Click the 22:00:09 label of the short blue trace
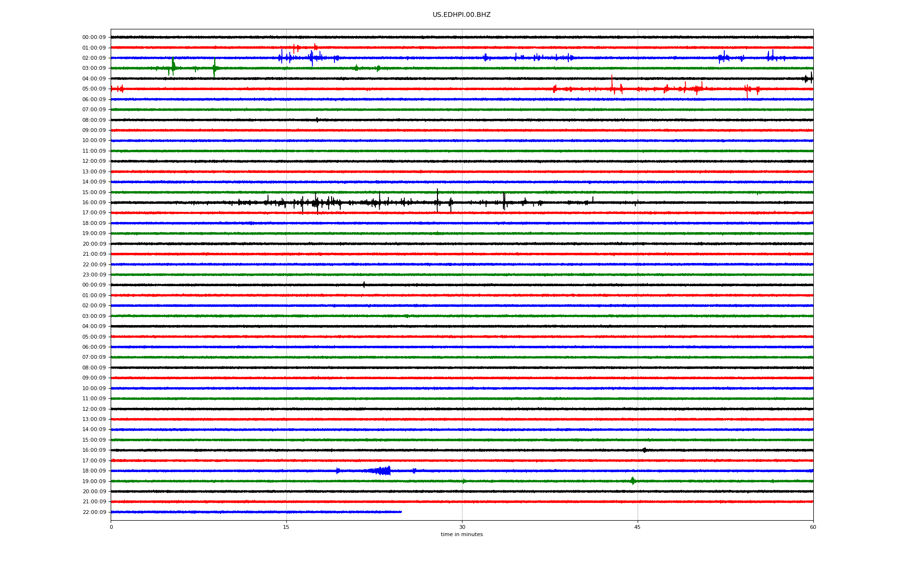 pos(94,512)
